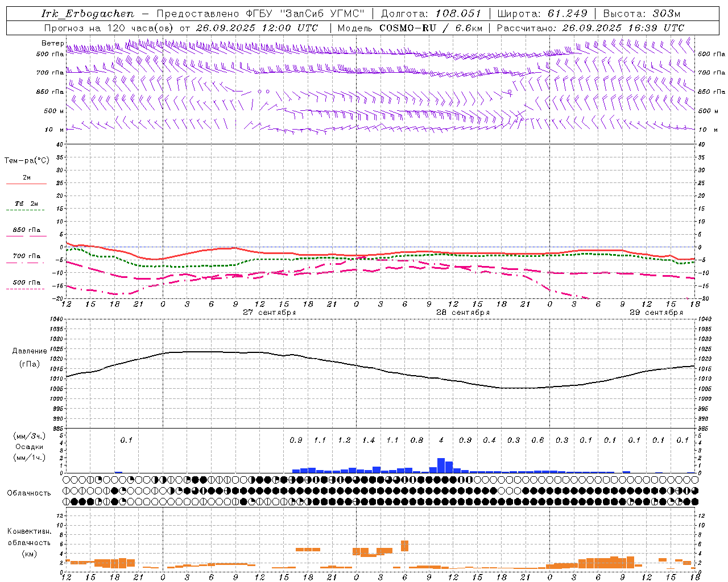Click the red line sample under '2м' legend
Screen dimensions: 728x582
(26, 184)
